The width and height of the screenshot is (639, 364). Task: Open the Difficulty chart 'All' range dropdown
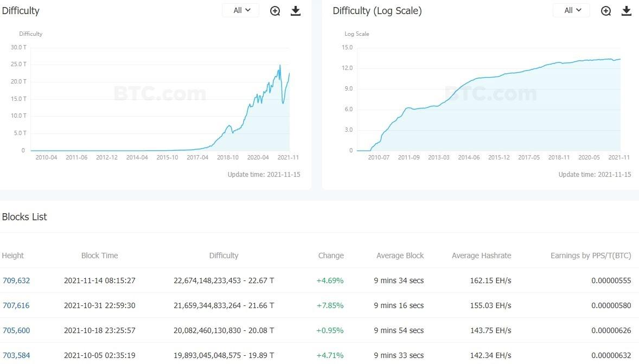tap(241, 10)
